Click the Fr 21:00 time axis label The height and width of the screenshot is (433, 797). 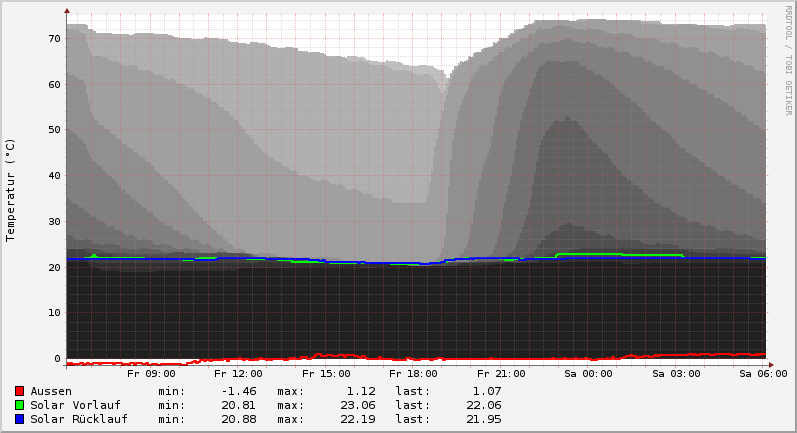[x=501, y=374]
